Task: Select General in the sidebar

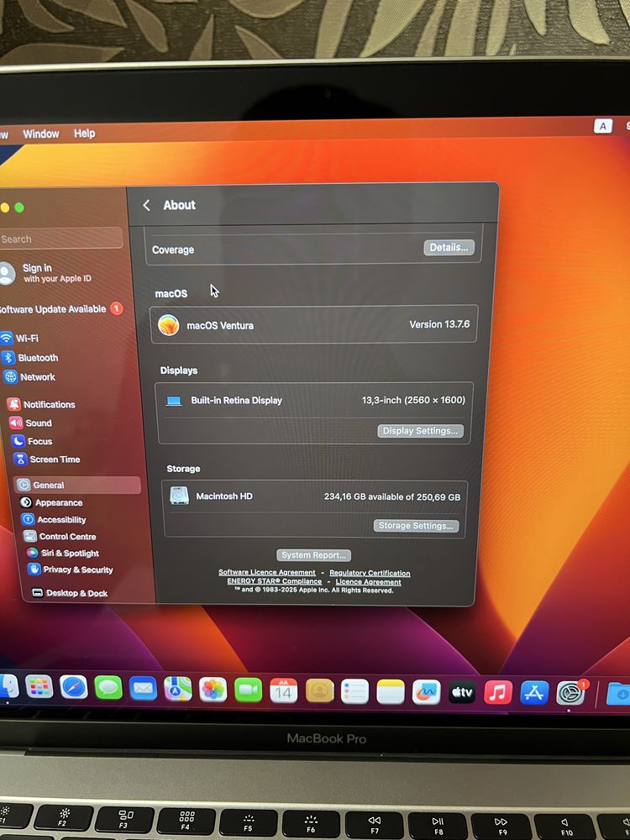Action: pos(77,485)
